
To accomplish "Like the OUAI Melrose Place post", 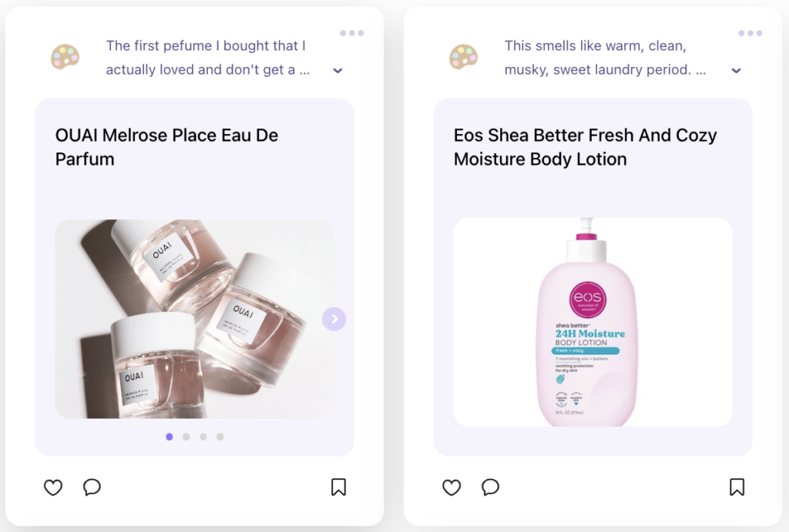I will 53,487.
